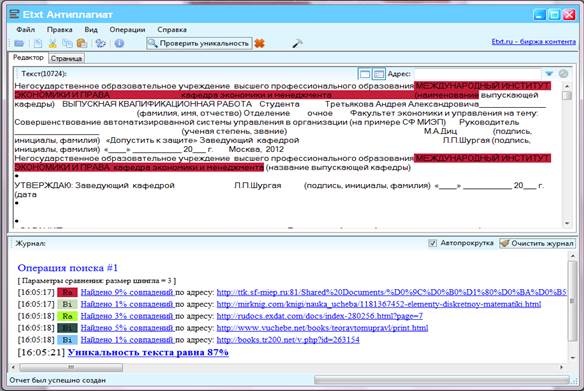
Task: Open the books.tr200.net match link
Action: click(x=288, y=340)
